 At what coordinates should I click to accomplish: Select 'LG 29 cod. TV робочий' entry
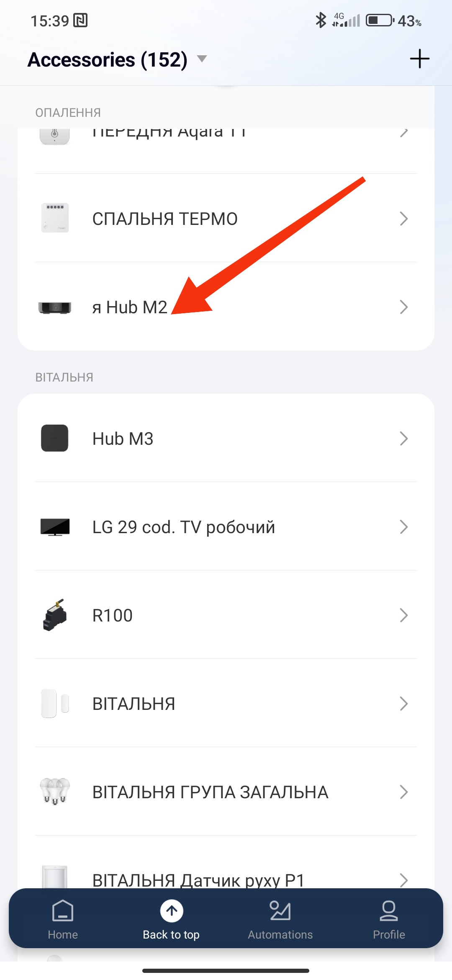tap(183, 527)
